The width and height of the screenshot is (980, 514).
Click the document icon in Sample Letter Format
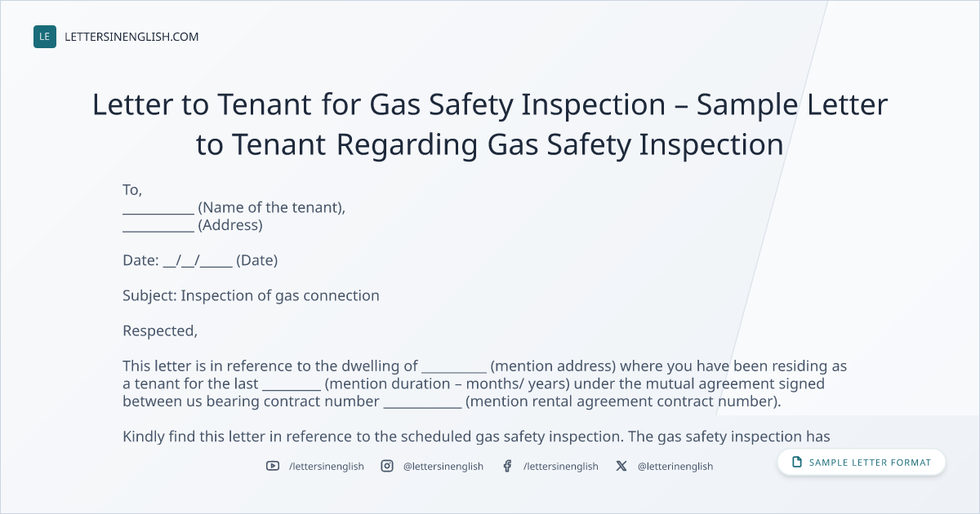[x=797, y=463]
